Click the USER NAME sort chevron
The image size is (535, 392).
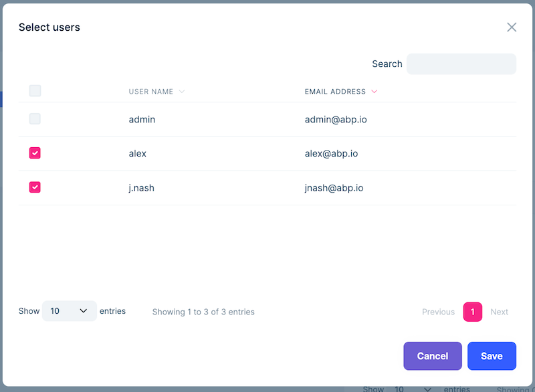click(x=182, y=92)
